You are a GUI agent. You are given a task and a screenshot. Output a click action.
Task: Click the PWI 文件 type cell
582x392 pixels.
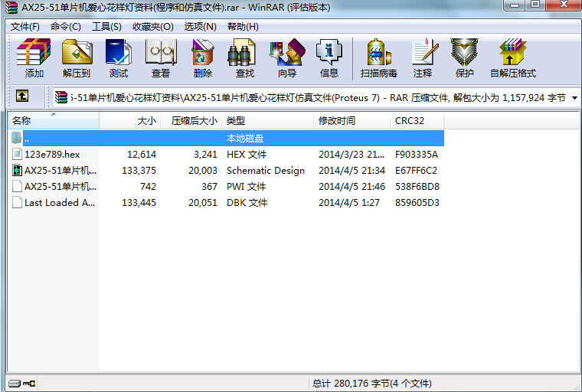coord(246,186)
